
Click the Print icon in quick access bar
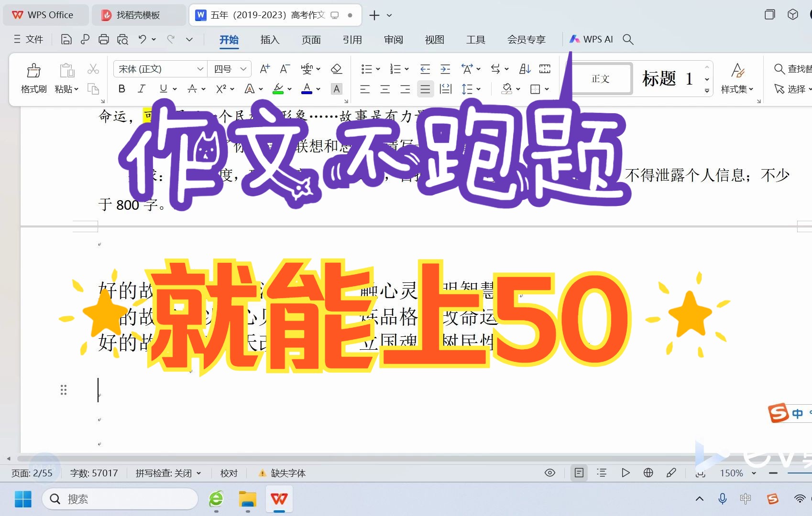coord(104,39)
